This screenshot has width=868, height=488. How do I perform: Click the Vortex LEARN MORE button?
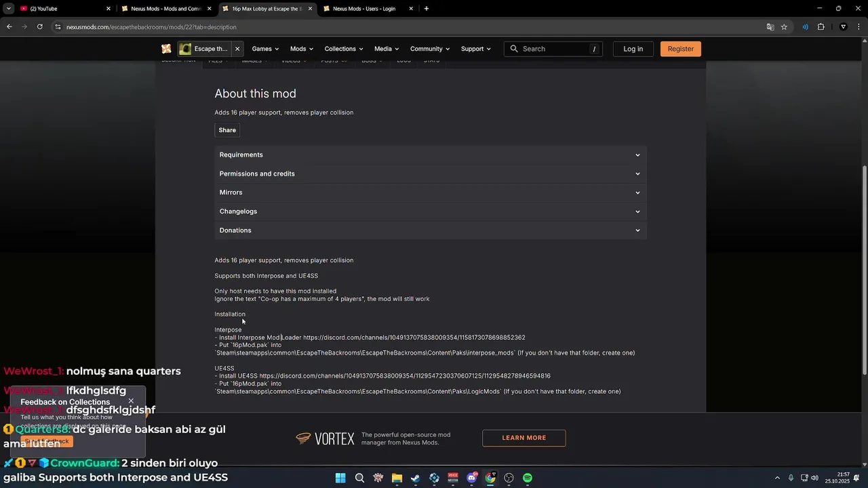(x=524, y=438)
